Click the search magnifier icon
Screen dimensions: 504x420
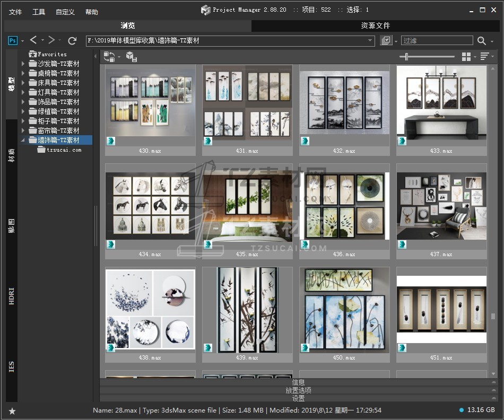481,40
